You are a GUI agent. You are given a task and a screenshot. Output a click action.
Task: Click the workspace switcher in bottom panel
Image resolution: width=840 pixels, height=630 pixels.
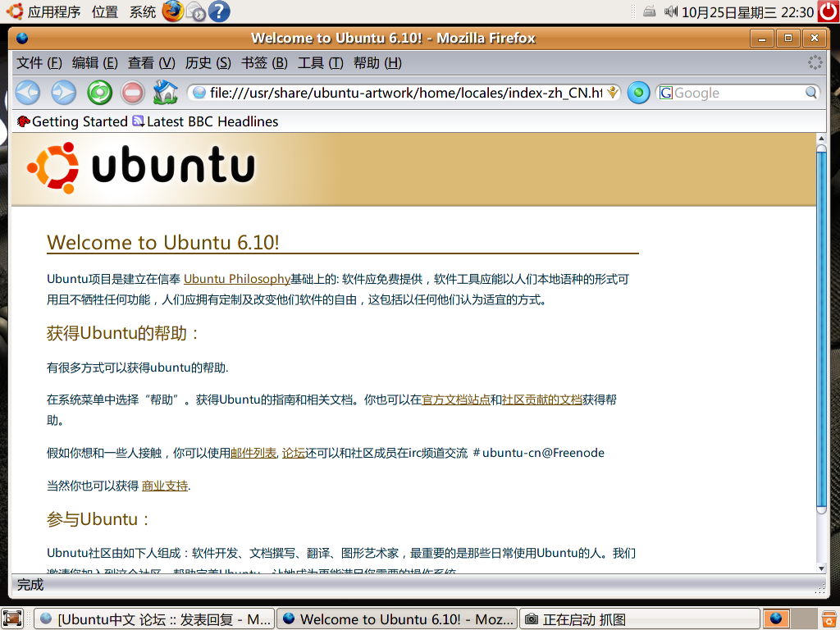[790, 619]
